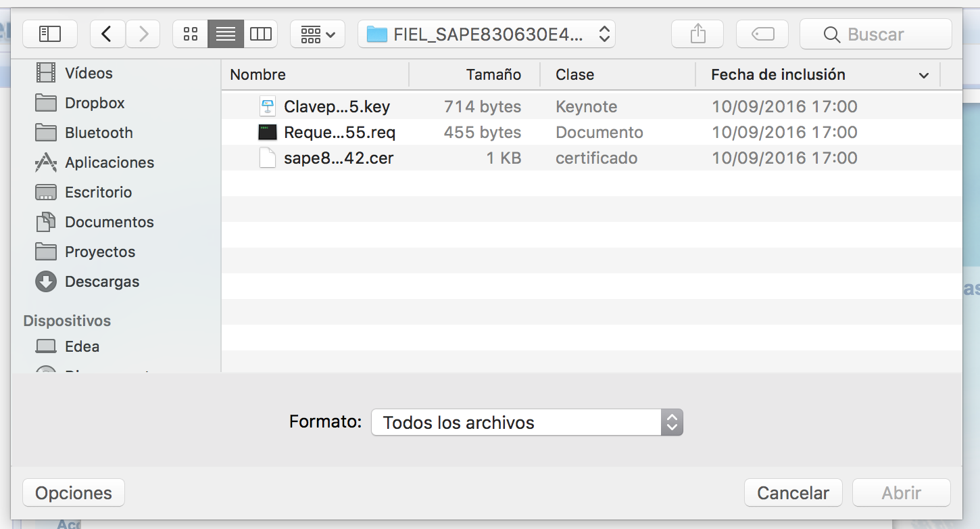Click the certificado class cell
Screen dimensions: 980x529
click(596, 158)
